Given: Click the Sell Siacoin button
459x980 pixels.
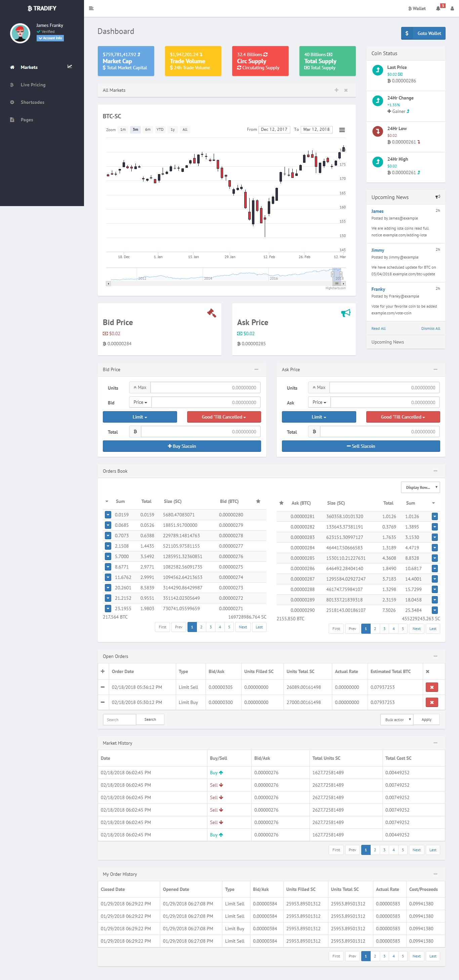Looking at the screenshot, I should [x=361, y=446].
